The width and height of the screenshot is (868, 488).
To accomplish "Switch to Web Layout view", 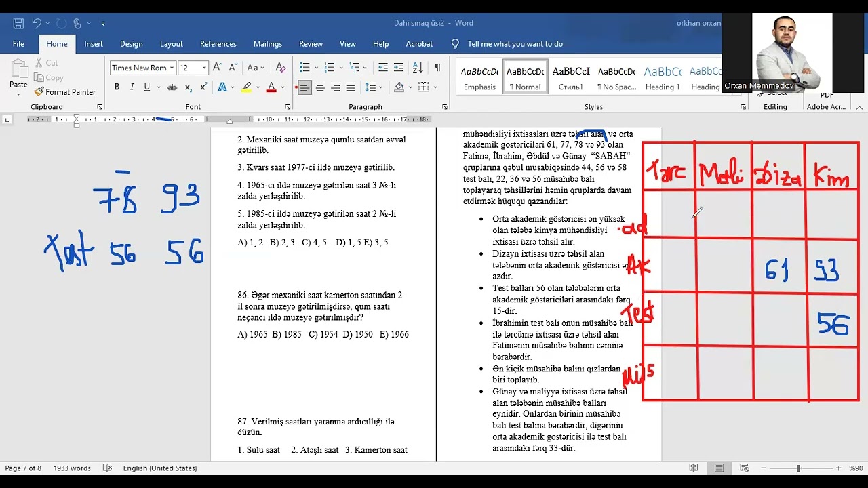I will tap(745, 468).
